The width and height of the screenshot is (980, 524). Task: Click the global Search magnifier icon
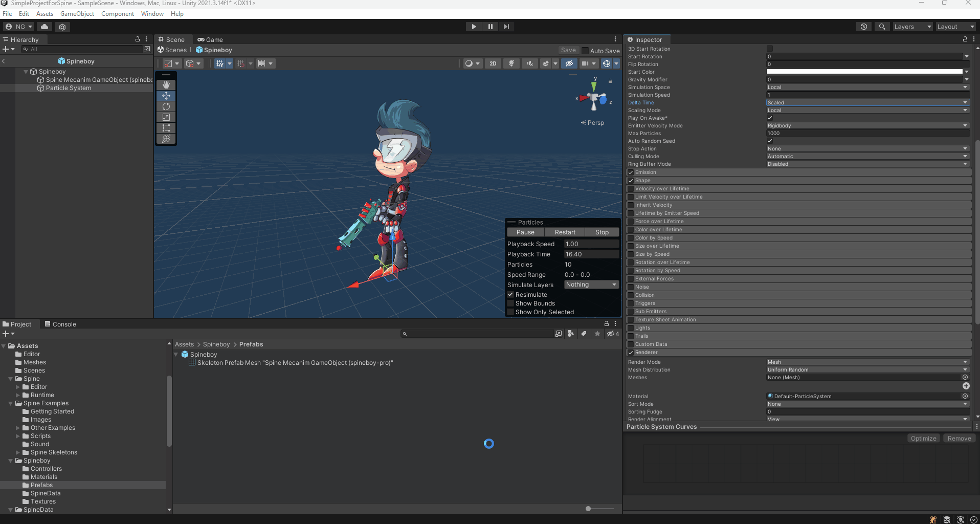click(x=882, y=27)
